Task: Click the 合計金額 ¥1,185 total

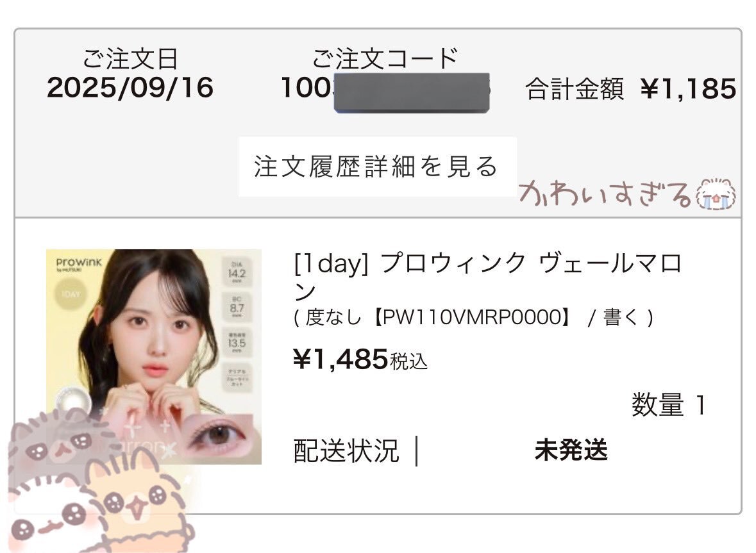Action: (631, 89)
